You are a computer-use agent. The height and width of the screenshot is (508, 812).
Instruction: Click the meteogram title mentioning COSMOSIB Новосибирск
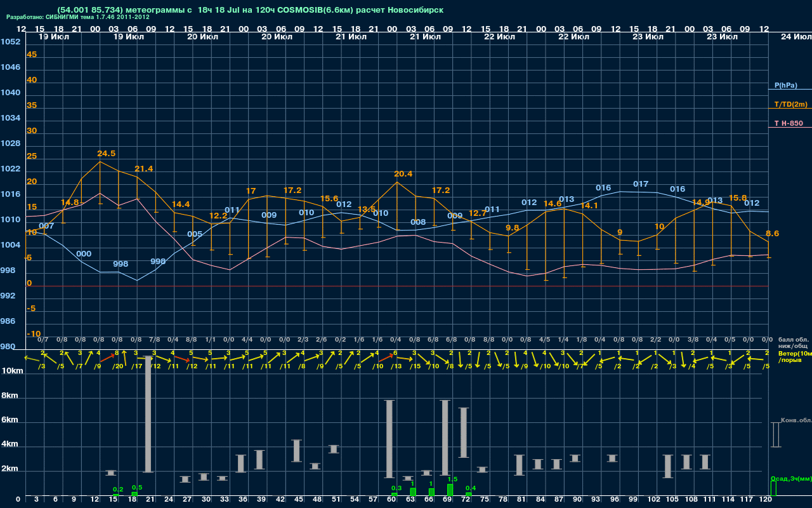pos(250,10)
